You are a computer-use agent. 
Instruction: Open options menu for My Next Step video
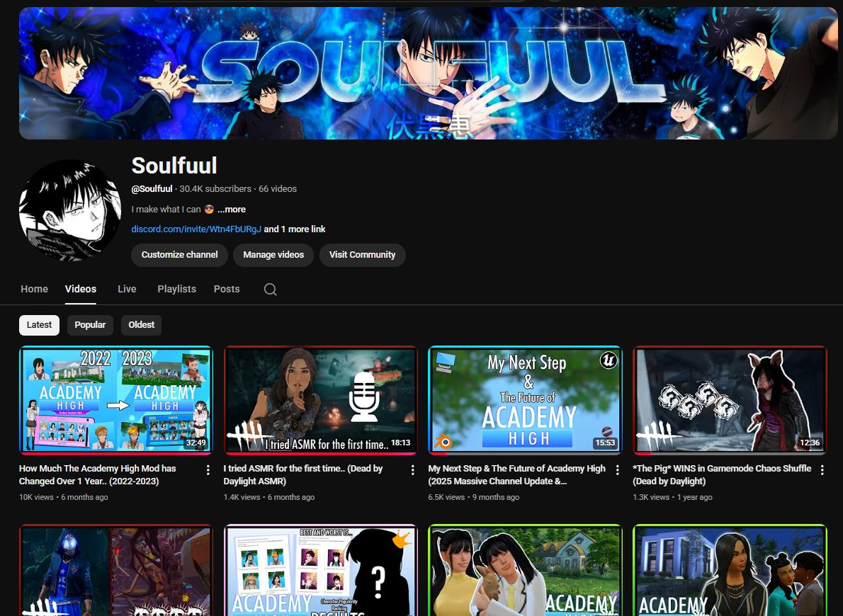pos(617,470)
